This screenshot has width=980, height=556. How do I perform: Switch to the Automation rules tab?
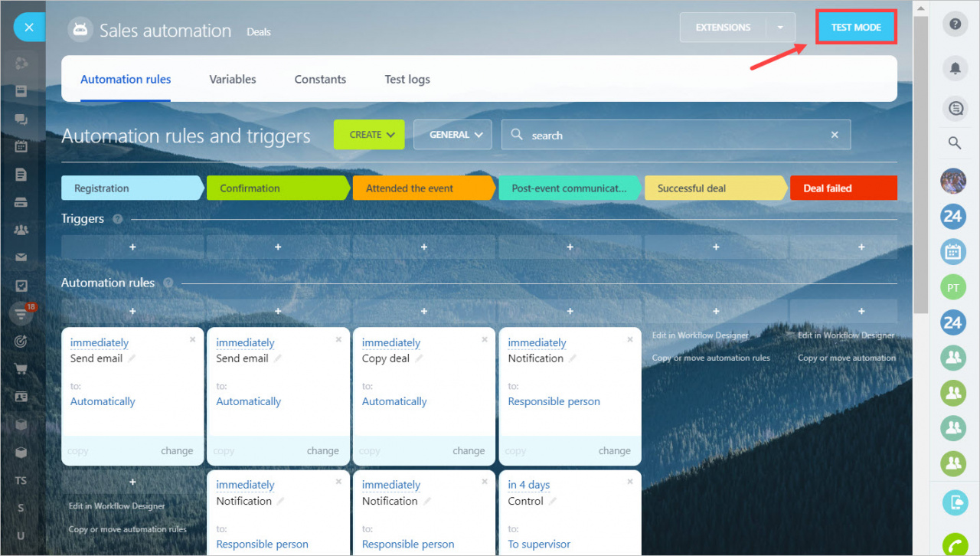pos(126,79)
